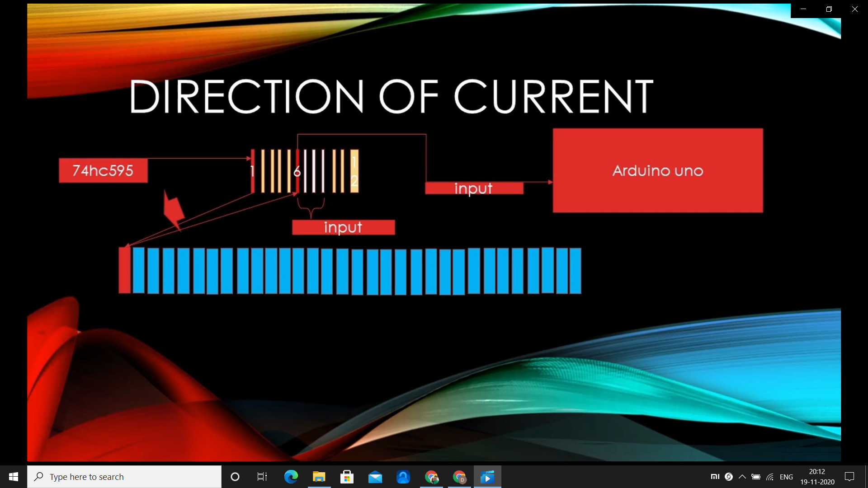Open the Action Center notifications

849,477
